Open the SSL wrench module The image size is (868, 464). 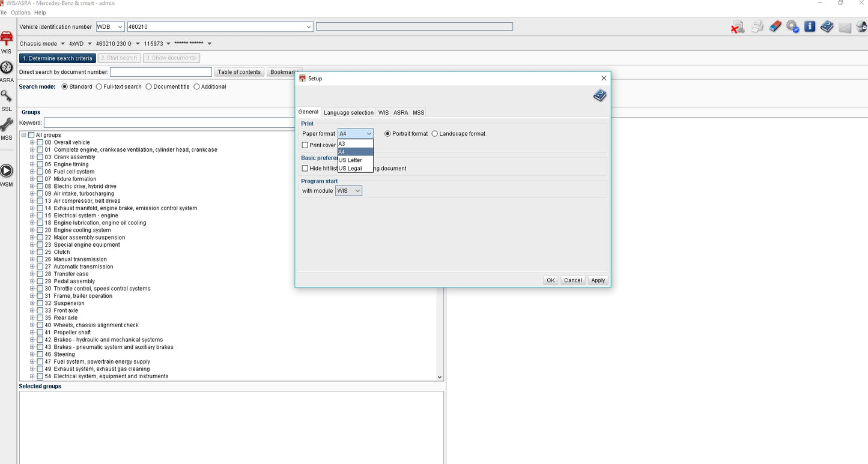point(7,97)
